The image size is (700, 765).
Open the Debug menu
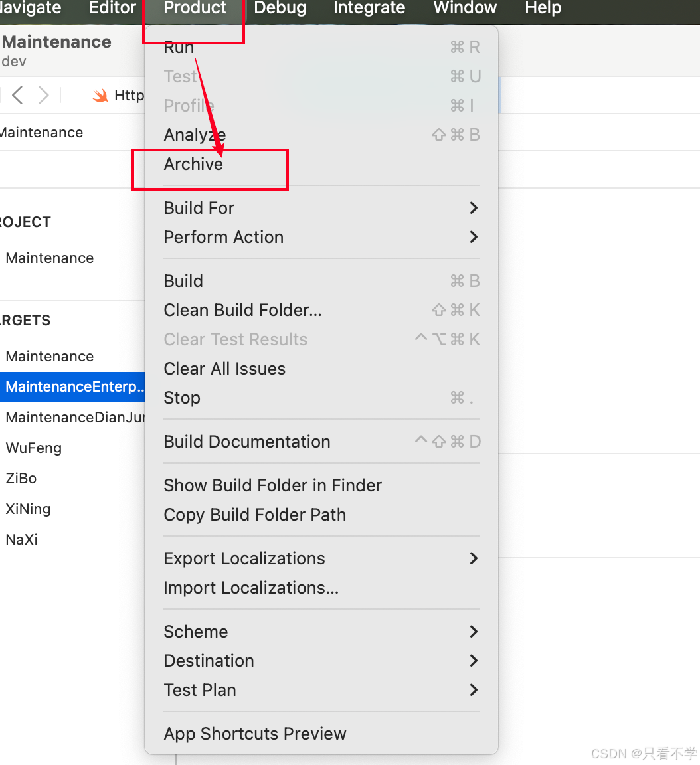pos(280,8)
